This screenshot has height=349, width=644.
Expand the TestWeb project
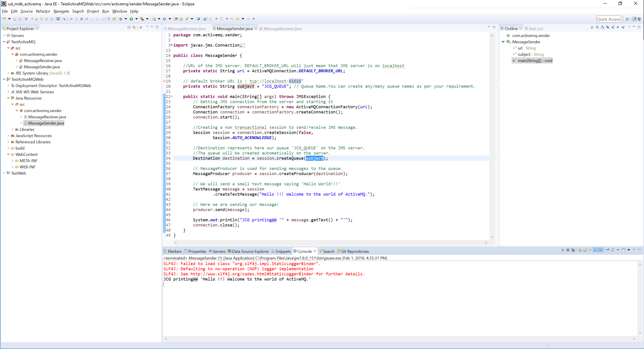click(4, 173)
